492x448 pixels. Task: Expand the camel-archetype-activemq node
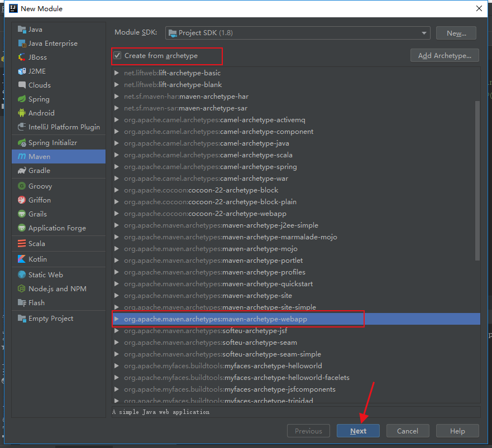(116, 120)
